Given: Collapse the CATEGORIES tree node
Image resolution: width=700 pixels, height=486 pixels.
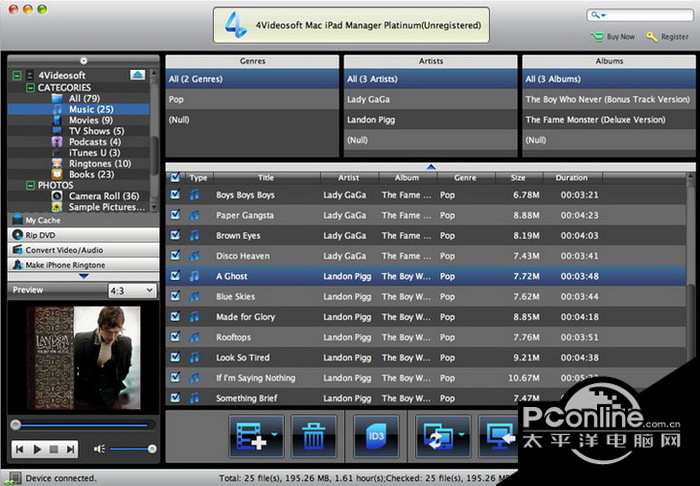Looking at the screenshot, I should 30,88.
